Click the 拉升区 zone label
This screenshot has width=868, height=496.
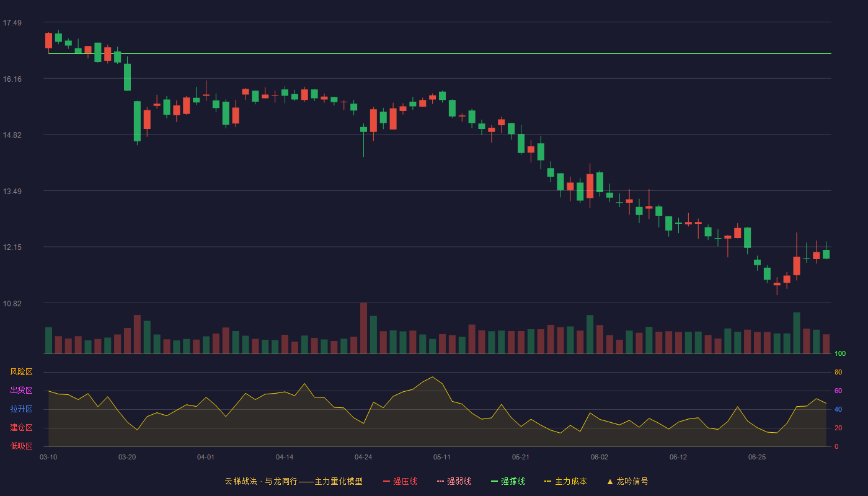coord(21,409)
